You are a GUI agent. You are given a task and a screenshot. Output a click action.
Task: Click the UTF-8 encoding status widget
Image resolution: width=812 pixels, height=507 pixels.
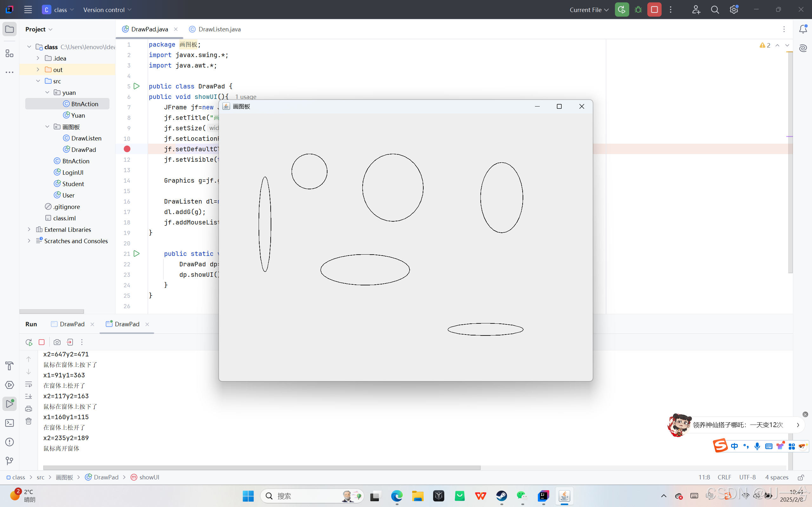(x=748, y=477)
